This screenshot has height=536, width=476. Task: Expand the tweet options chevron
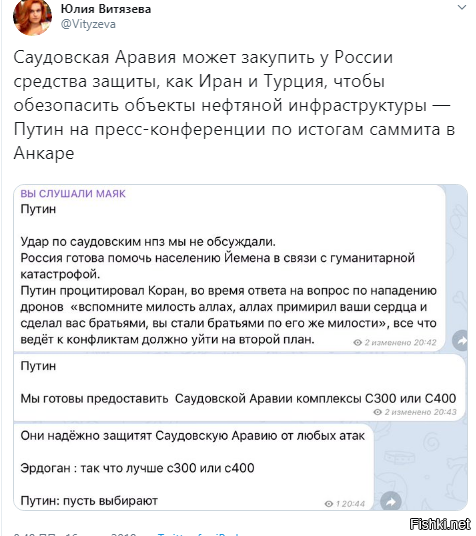pos(462,7)
